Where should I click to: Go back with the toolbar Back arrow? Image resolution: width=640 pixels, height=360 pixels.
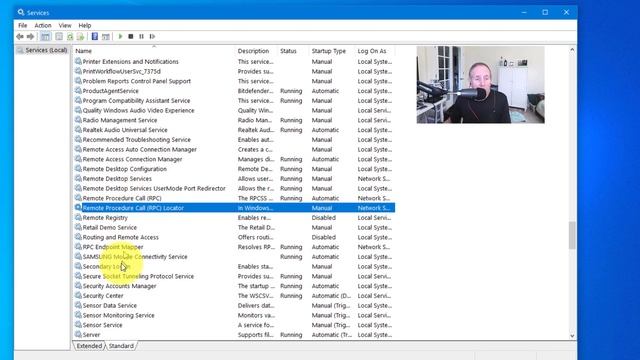point(20,37)
